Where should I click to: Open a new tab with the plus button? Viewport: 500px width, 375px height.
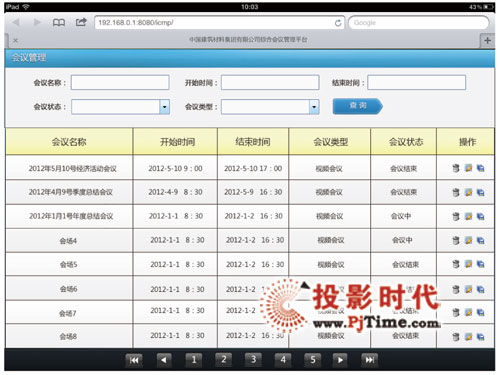(x=487, y=41)
